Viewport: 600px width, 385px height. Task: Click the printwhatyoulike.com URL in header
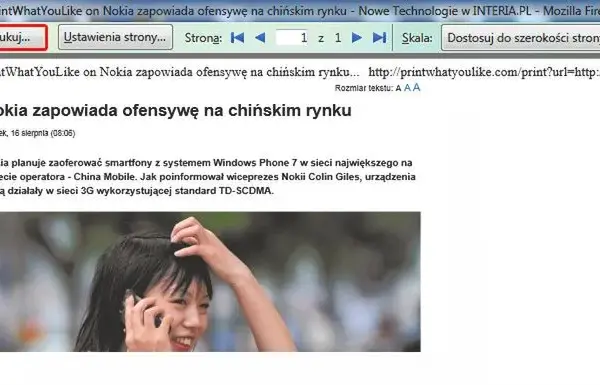(484, 72)
